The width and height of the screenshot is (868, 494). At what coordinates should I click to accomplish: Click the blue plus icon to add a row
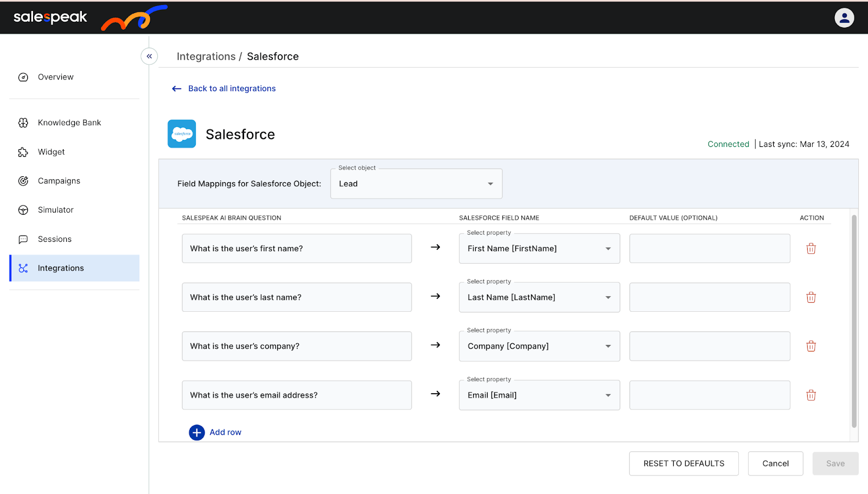(x=197, y=433)
